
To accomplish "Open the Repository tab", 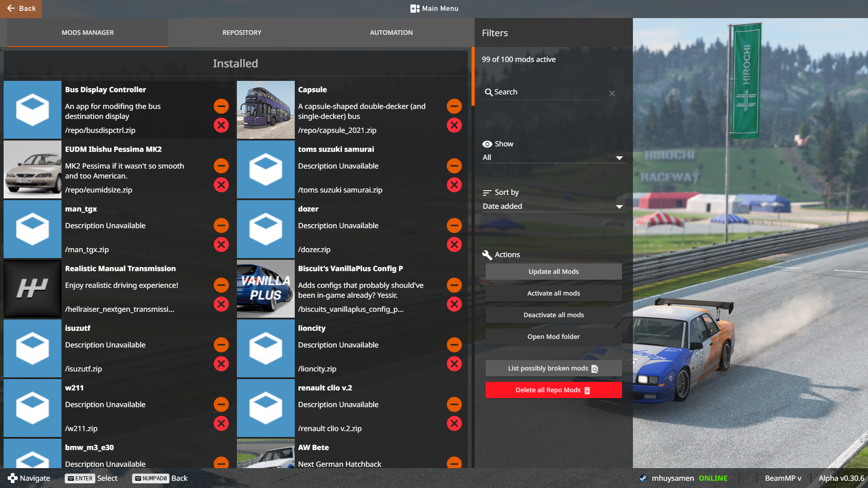I will point(242,33).
